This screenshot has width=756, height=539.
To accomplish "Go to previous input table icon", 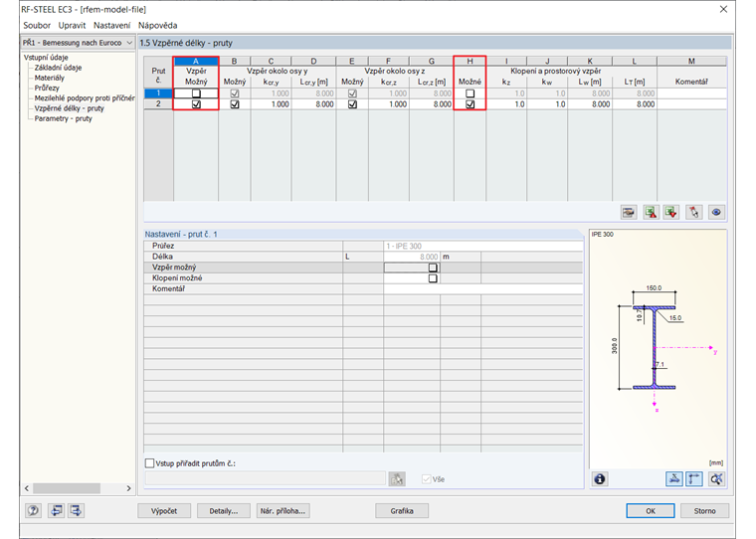I will (56, 510).
